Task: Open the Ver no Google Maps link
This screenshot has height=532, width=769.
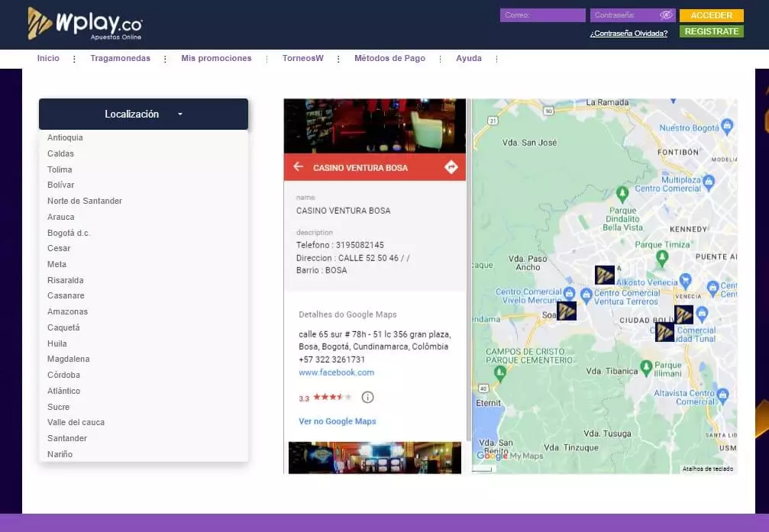Action: 337,421
